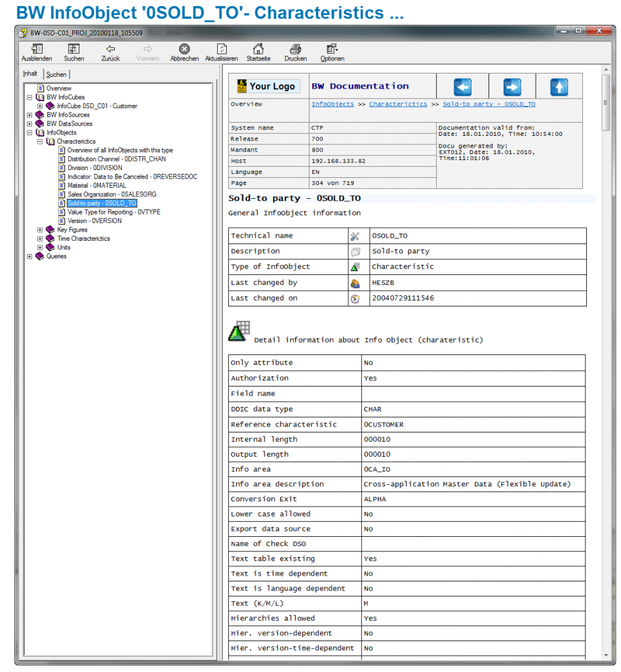Click Abbrechen stop icon in toolbar

click(184, 49)
